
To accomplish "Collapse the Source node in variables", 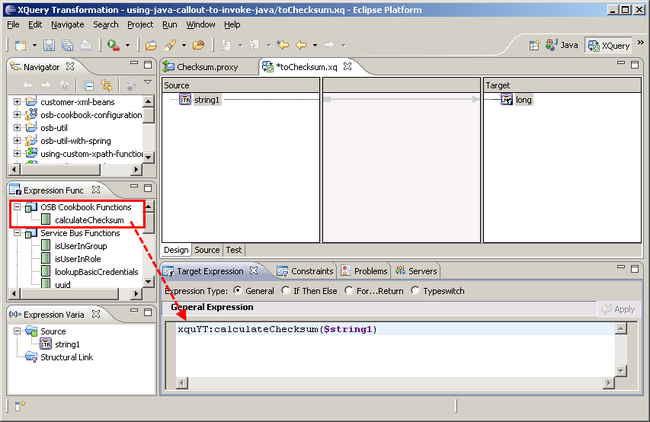I will point(17,331).
